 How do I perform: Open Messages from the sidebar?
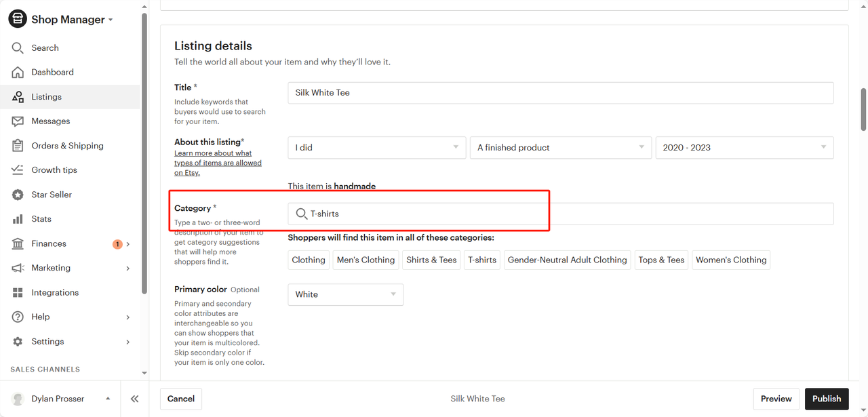click(x=51, y=121)
